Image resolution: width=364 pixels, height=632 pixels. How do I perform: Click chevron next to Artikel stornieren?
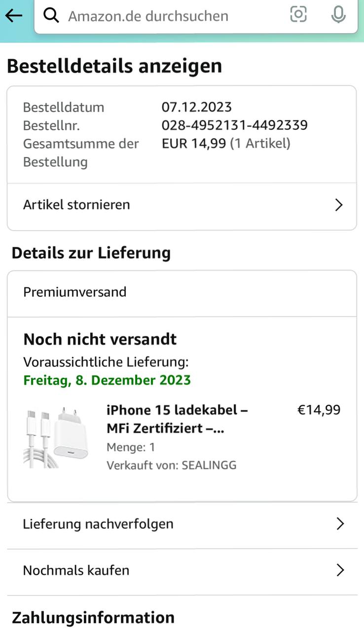point(339,205)
